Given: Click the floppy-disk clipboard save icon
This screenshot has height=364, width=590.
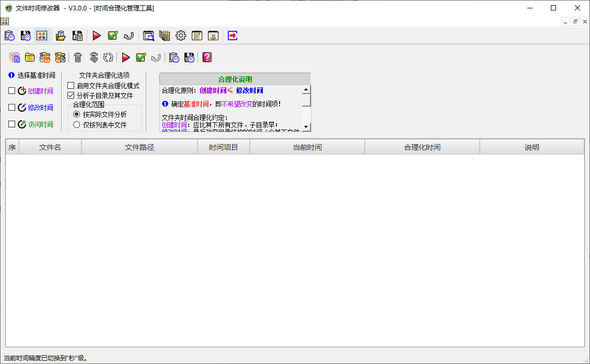Looking at the screenshot, I should (x=77, y=36).
